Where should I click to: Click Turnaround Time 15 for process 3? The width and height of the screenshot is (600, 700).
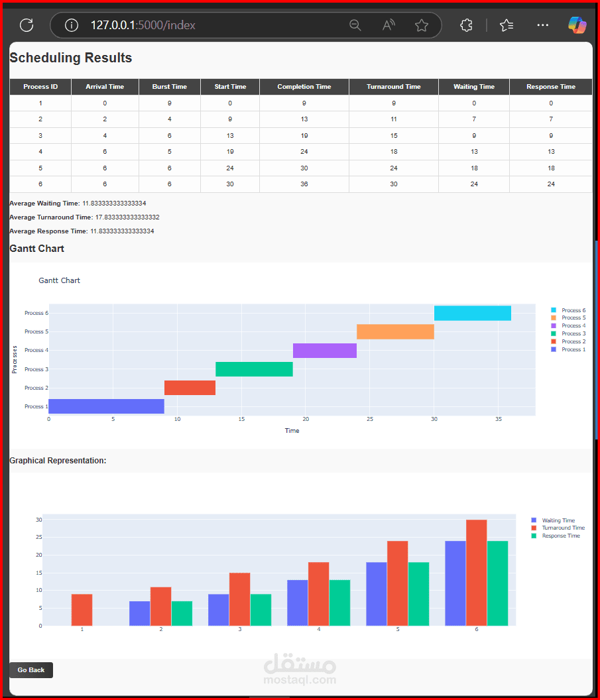[394, 136]
